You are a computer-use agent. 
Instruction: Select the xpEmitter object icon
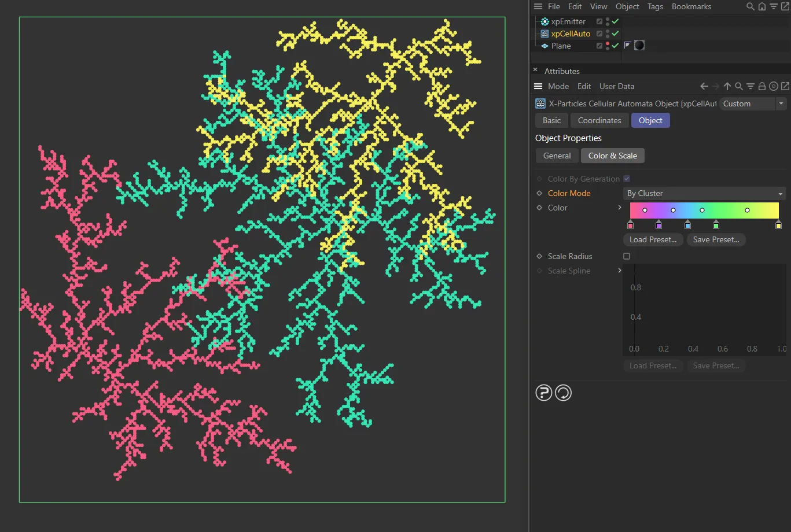pyautogui.click(x=544, y=21)
